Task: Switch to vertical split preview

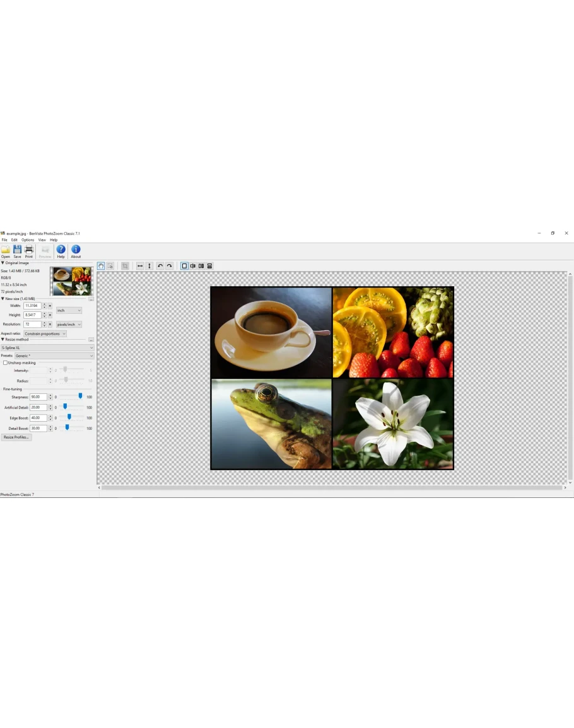Action: pos(193,266)
